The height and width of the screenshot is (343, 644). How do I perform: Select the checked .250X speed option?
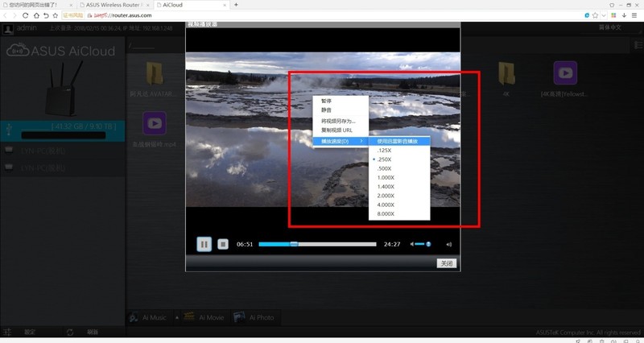(399, 159)
